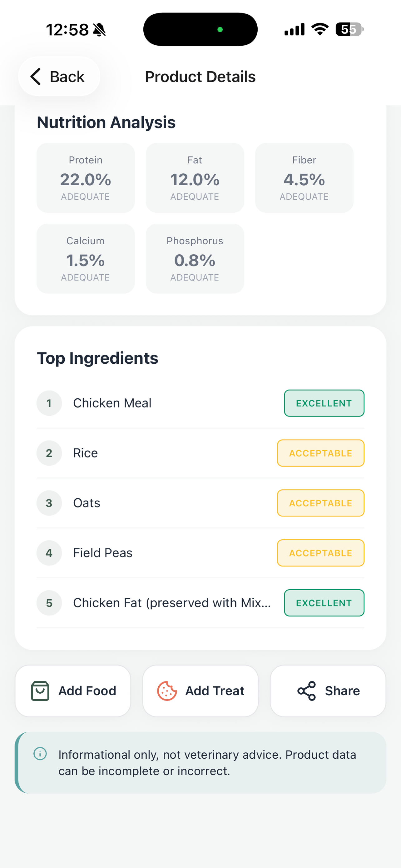
Task: Tap the battery indicator in status bar
Action: tap(349, 29)
